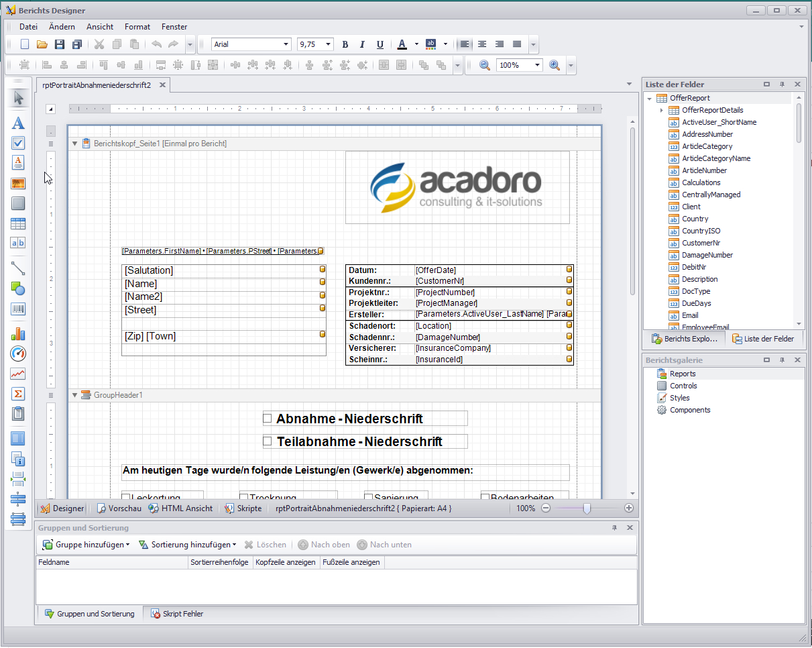Click the Undo arrow icon

(x=156, y=45)
